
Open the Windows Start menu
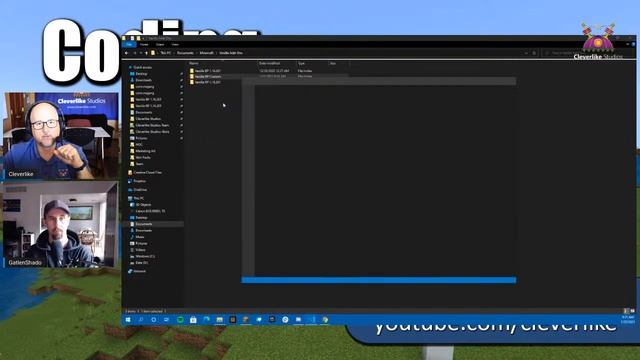tap(128, 320)
